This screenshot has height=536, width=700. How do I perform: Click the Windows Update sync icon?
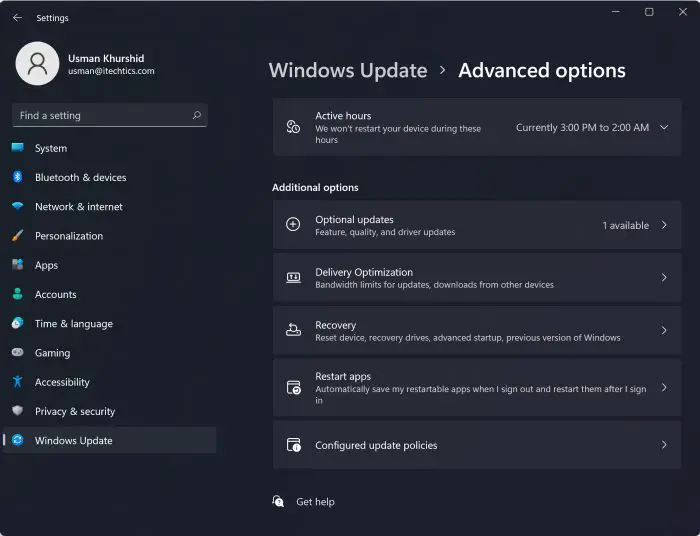[x=17, y=440]
